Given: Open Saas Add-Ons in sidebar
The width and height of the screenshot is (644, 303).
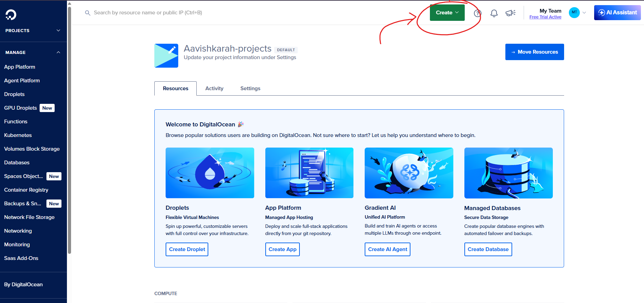Looking at the screenshot, I should (21, 258).
